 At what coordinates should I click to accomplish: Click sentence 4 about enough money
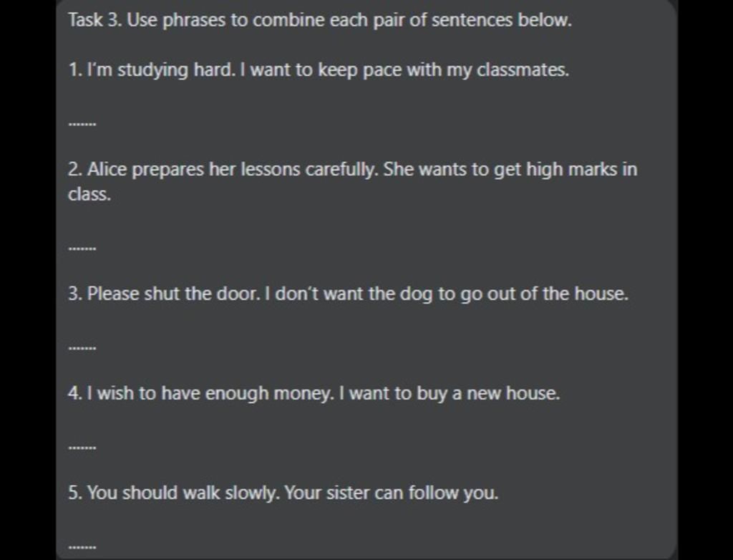(314, 393)
